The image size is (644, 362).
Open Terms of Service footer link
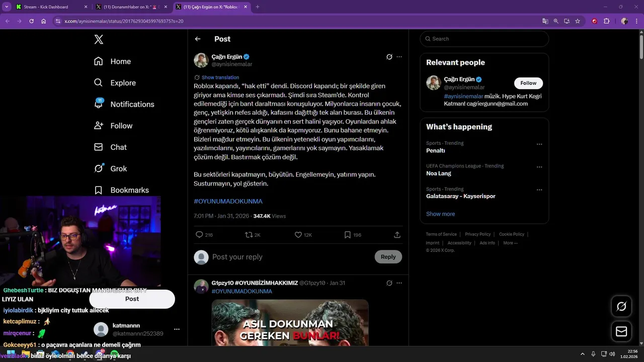[441, 234]
